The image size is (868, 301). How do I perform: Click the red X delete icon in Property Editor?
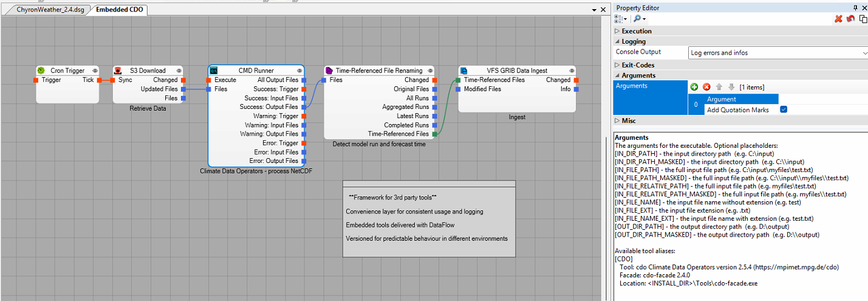coord(838,19)
